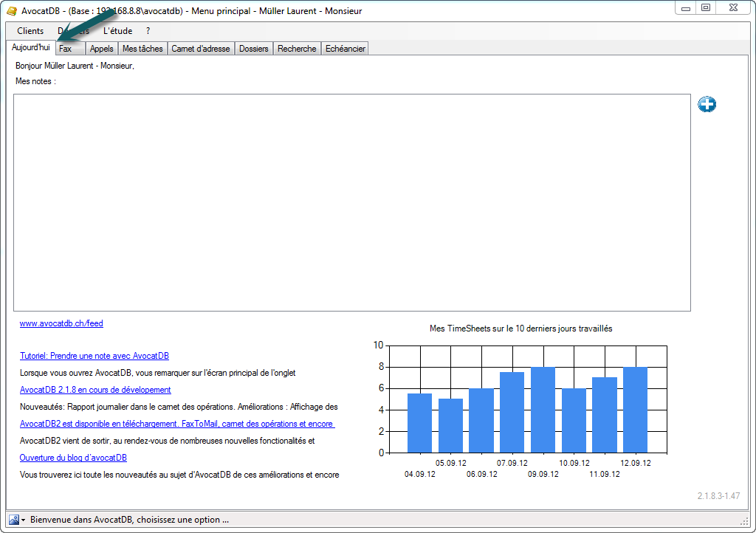The height and width of the screenshot is (533, 756).
Task: Open the Clients menu
Action: pyautogui.click(x=30, y=31)
